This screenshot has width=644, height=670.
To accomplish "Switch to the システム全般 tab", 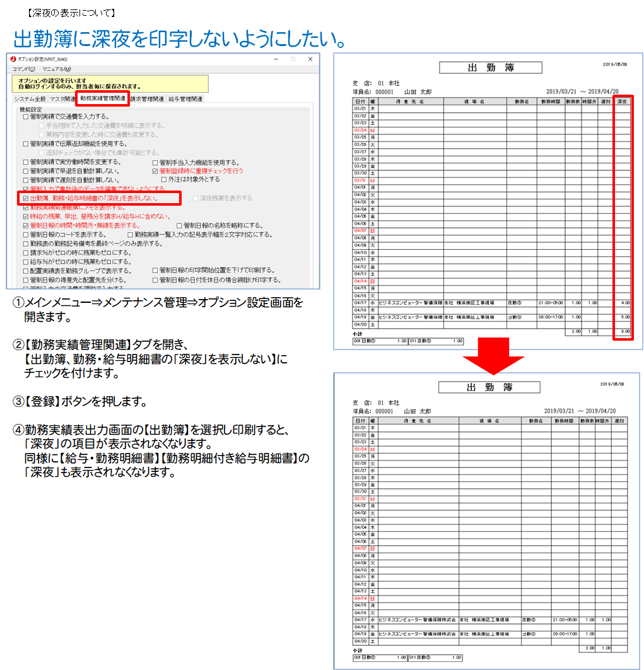I will point(30,99).
